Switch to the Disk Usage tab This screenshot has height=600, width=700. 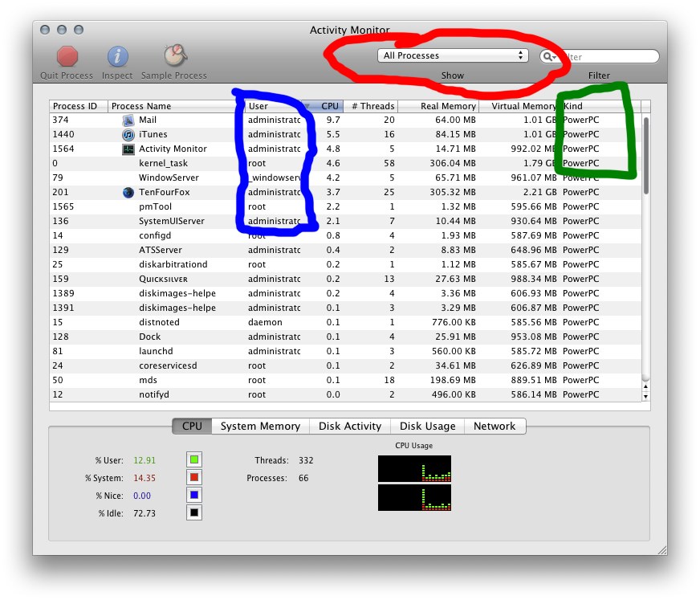pos(427,427)
